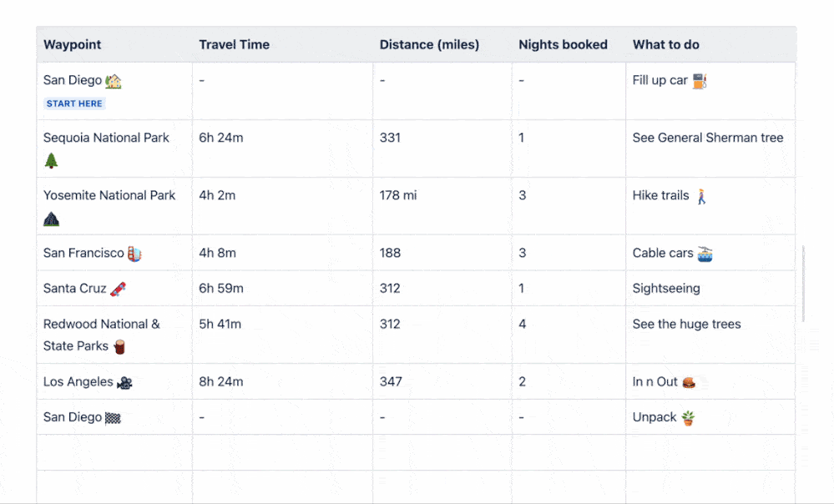Click the vertical scrollbar on the right
Screen dimensions: 834x504
point(803,284)
